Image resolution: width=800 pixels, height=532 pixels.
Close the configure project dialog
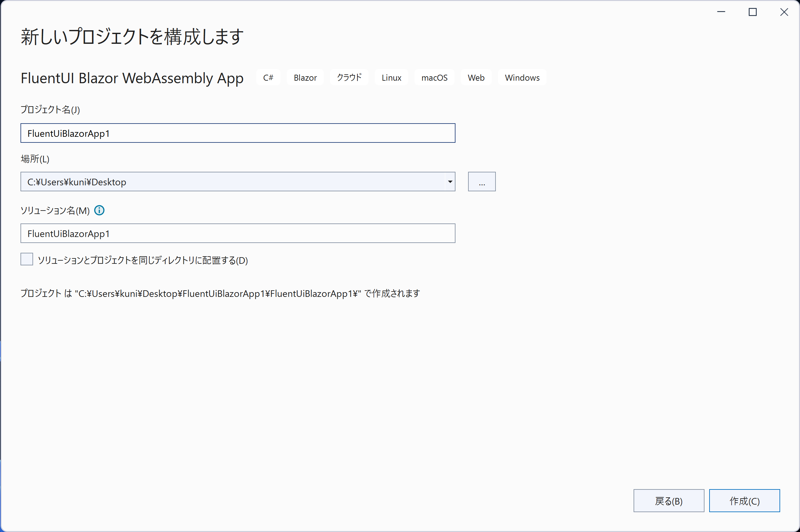click(x=784, y=12)
